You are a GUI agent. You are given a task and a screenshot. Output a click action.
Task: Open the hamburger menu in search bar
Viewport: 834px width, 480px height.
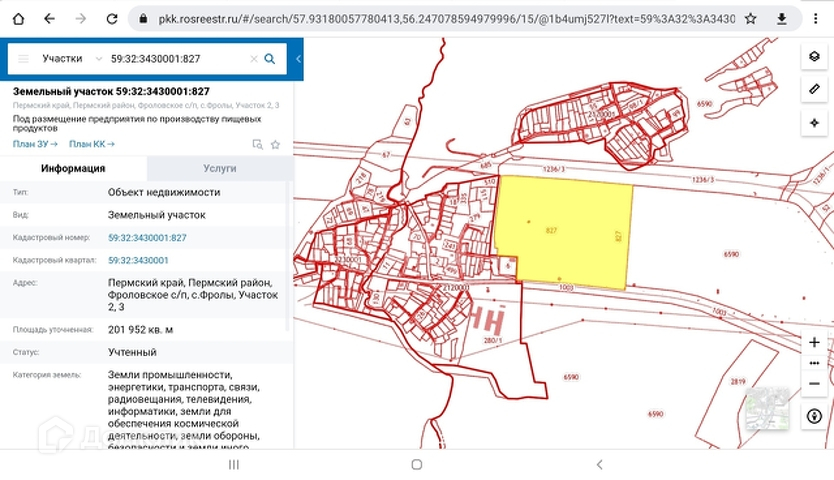coord(23,59)
